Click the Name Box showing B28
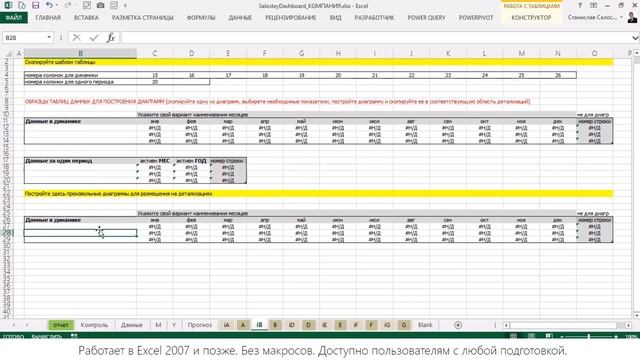 (24, 38)
